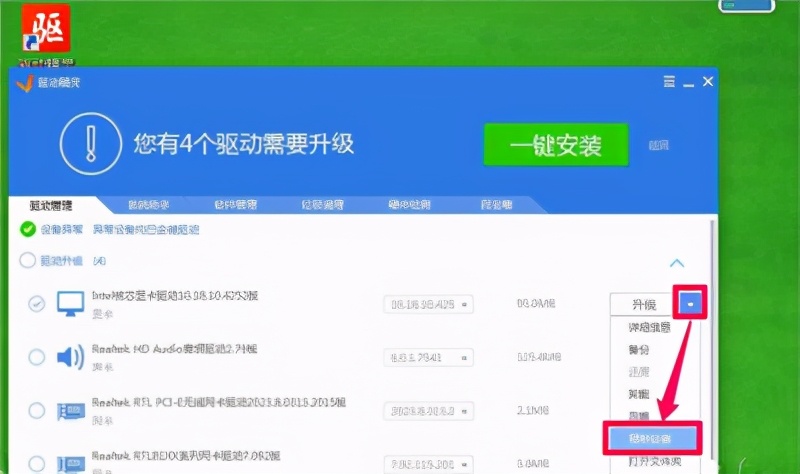Click the 升级 button for Intel driver
This screenshot has width=800, height=474.
[644, 305]
